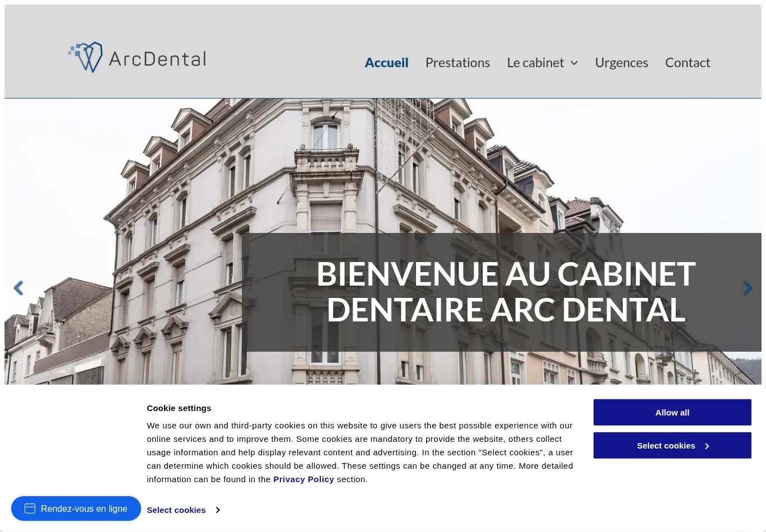
Task: Click calendar icon in Rendez-vous en ligne
Action: pyautogui.click(x=30, y=508)
